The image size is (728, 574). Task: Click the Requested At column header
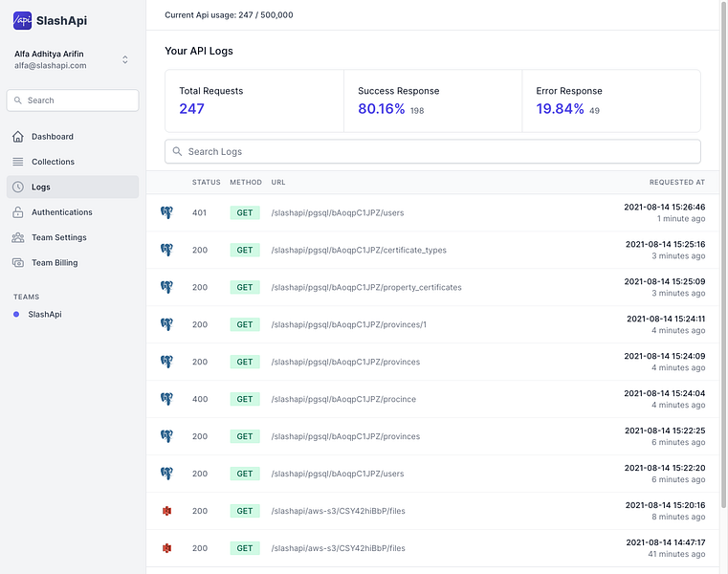(676, 182)
